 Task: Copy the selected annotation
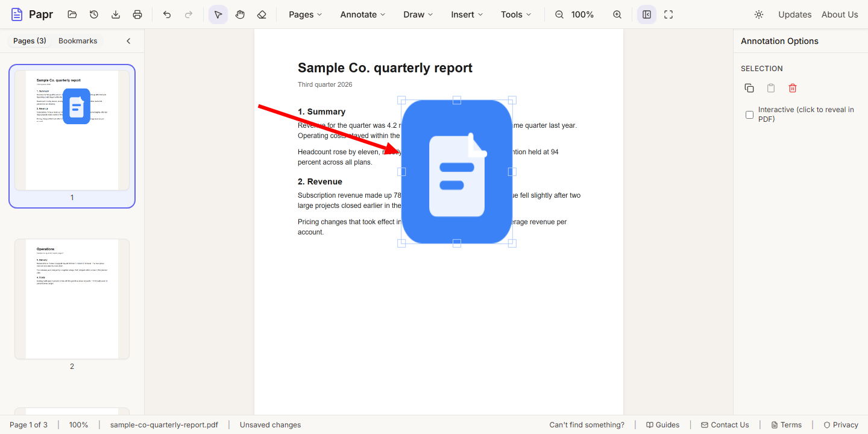[749, 88]
